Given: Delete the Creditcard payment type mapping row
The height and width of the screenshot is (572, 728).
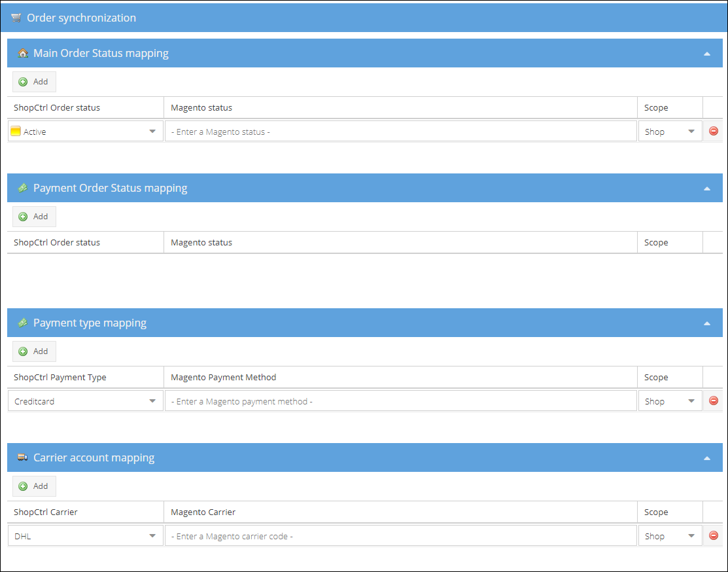Looking at the screenshot, I should (714, 401).
